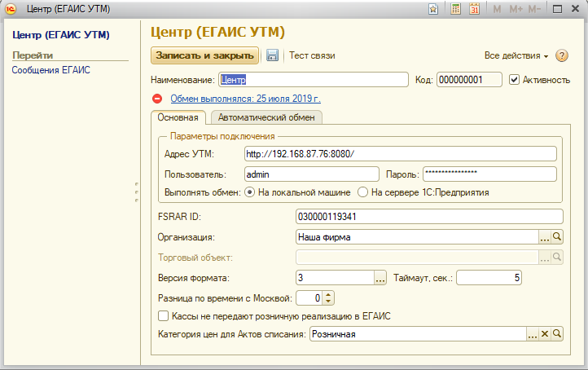The height and width of the screenshot is (370, 588).
Task: Select the На локальной машине radio button
Action: pyautogui.click(x=249, y=192)
